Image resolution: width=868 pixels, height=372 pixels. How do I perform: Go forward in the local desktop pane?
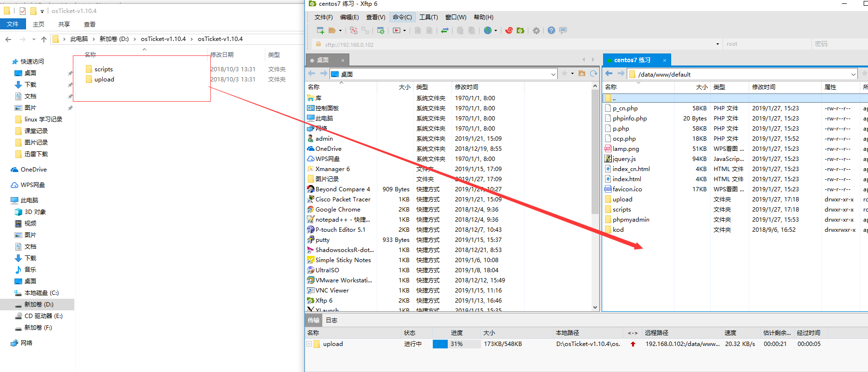coord(323,74)
